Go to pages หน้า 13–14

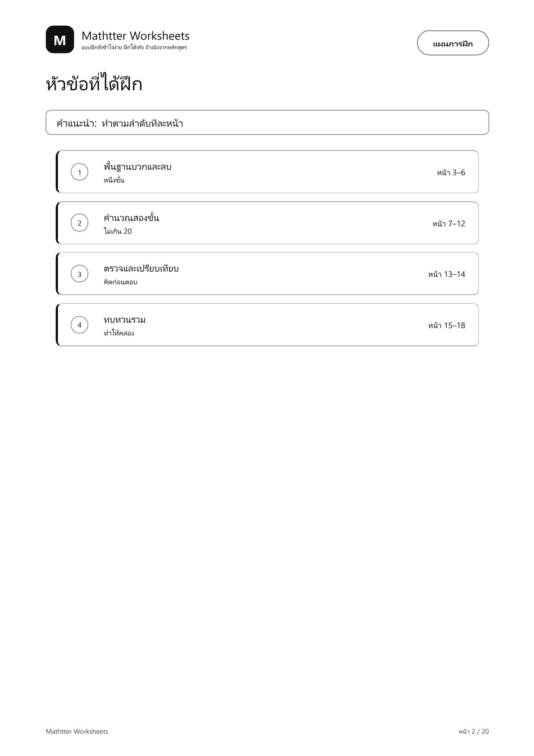(x=446, y=274)
